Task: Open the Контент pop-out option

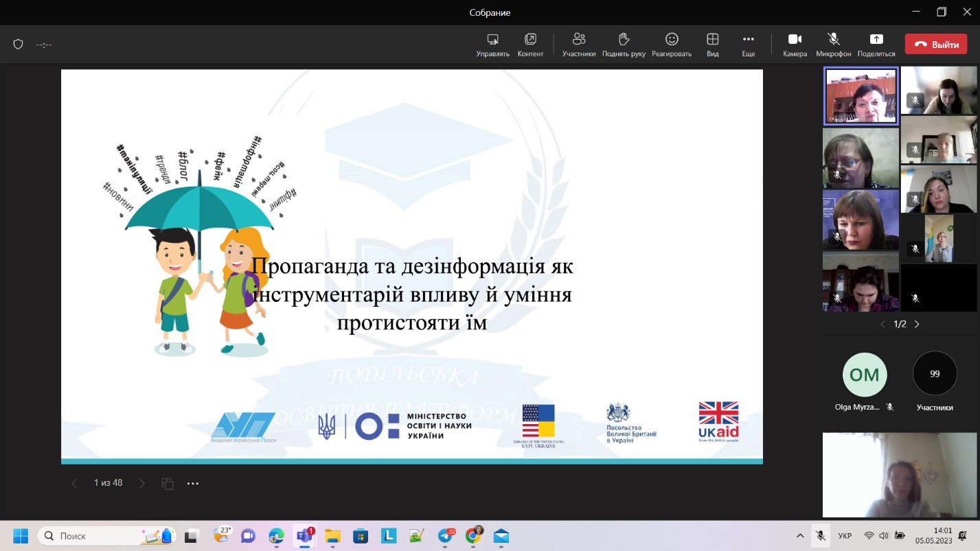Action: [530, 45]
